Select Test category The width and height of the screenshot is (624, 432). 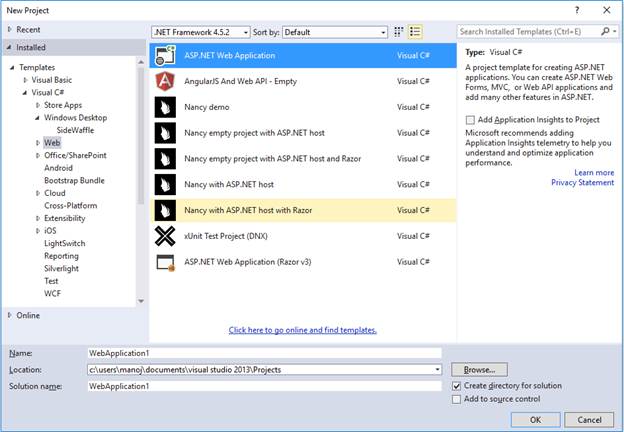(x=51, y=281)
